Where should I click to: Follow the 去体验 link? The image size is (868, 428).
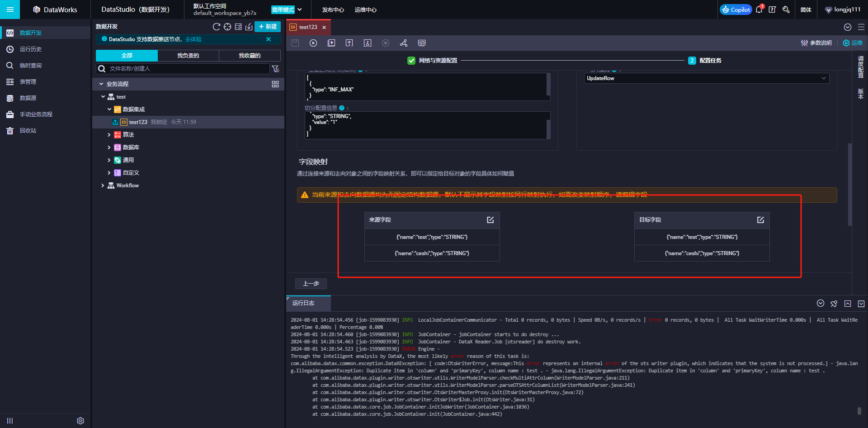tap(193, 39)
